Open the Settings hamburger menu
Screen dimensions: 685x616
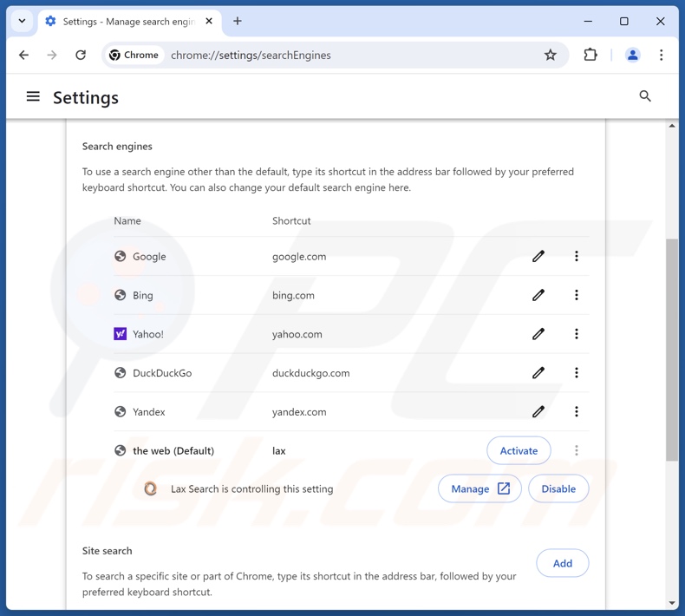[33, 97]
